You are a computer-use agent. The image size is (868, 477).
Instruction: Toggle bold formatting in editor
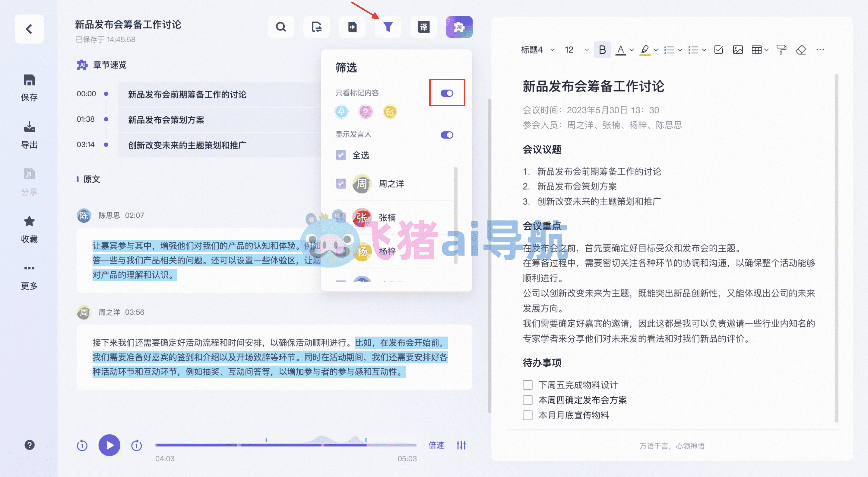[x=602, y=50]
